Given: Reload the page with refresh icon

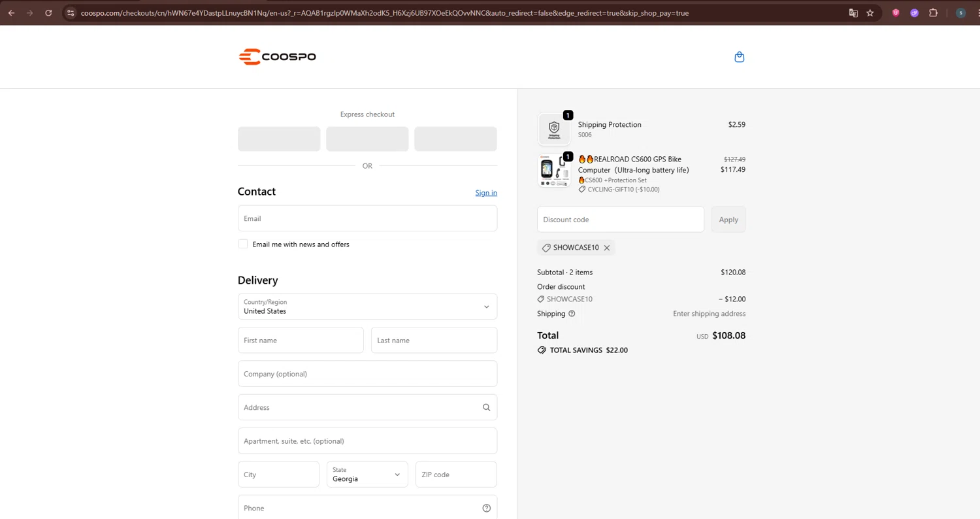Looking at the screenshot, I should click(48, 12).
